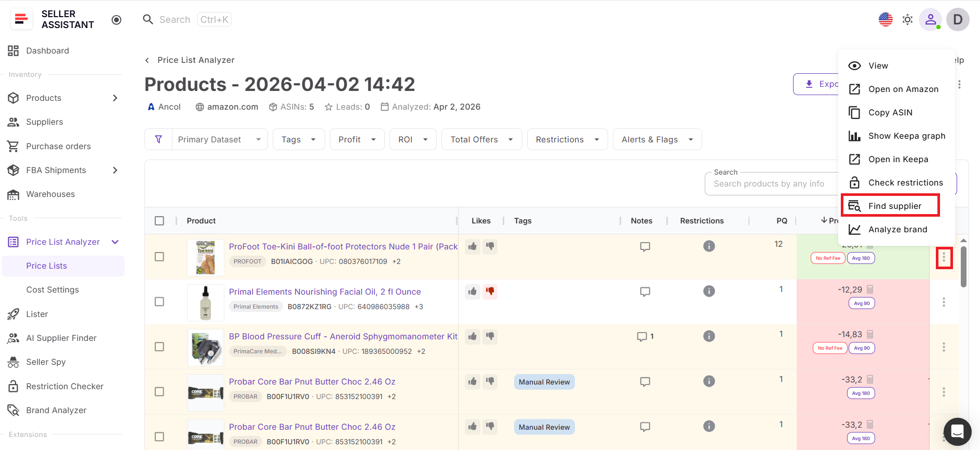Open the Primary Dataset dropdown
Viewport: 980px width, 450px height.
tap(220, 139)
